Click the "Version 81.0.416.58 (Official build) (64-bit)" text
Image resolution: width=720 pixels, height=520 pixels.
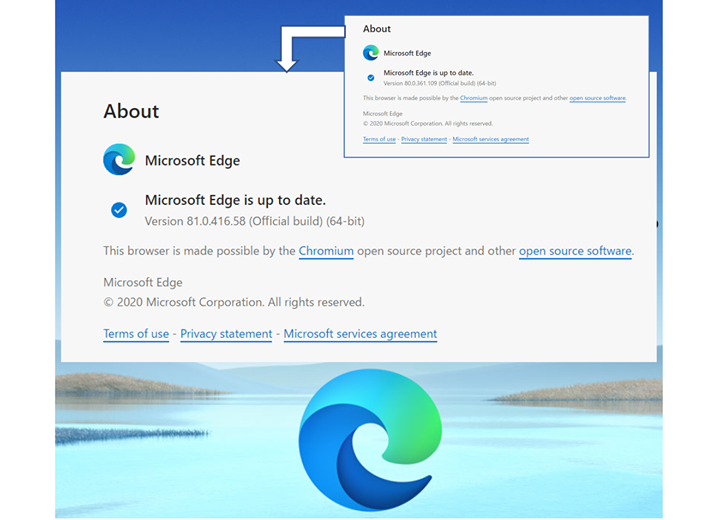[254, 221]
